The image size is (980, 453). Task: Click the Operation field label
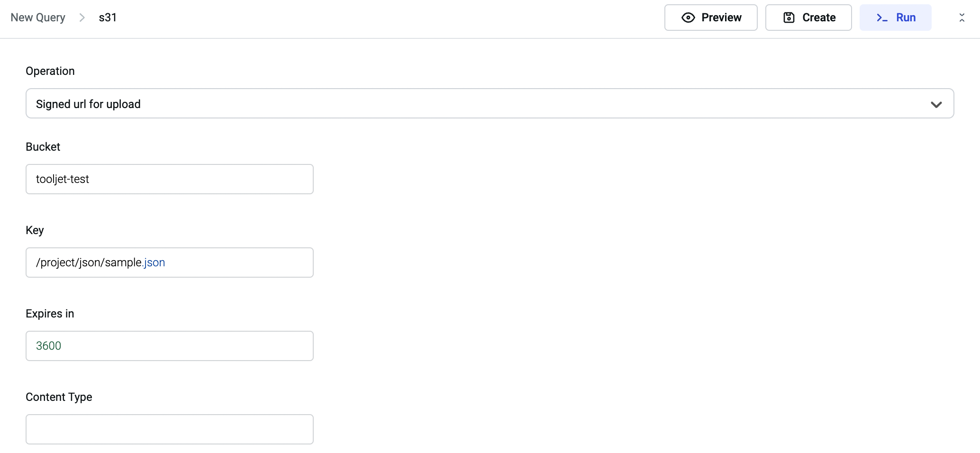(50, 71)
